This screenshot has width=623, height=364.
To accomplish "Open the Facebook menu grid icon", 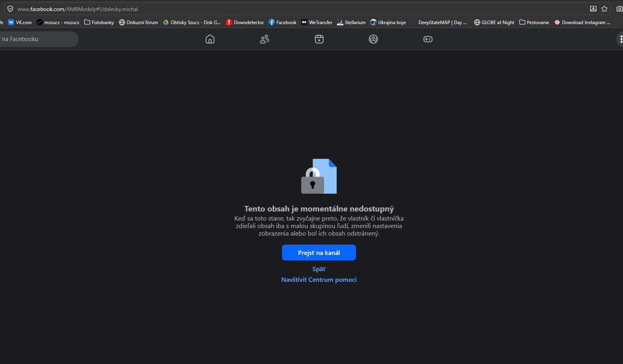I will point(620,39).
